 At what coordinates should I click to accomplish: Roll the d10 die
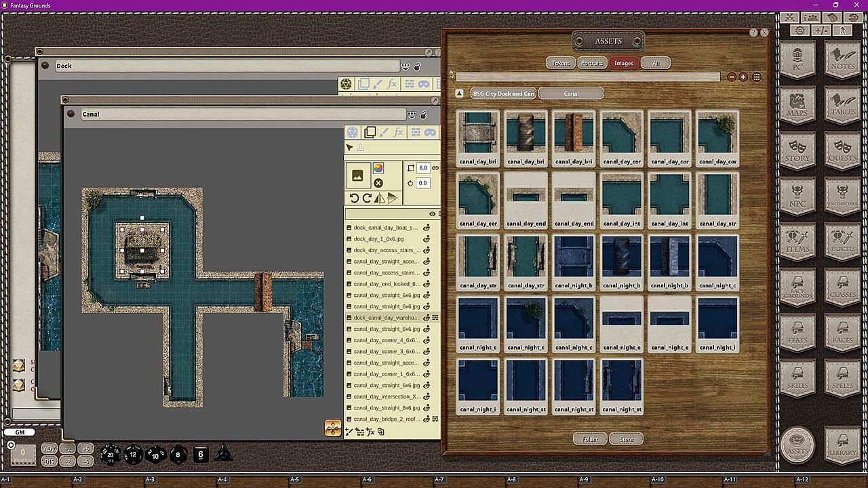tap(156, 454)
